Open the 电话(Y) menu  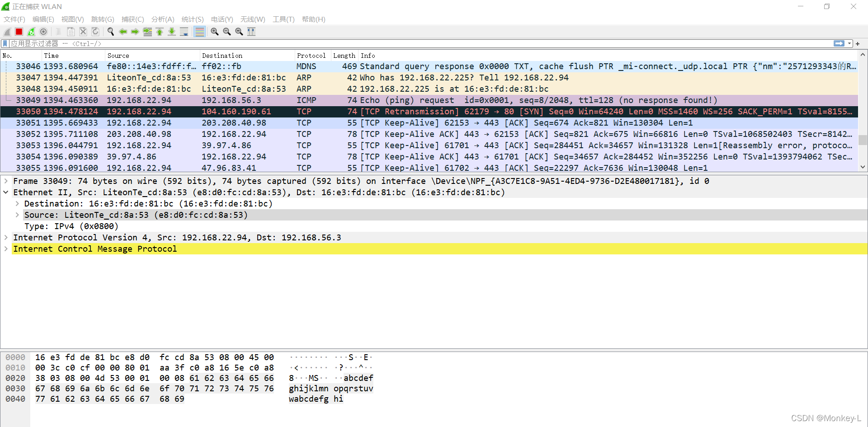click(222, 19)
